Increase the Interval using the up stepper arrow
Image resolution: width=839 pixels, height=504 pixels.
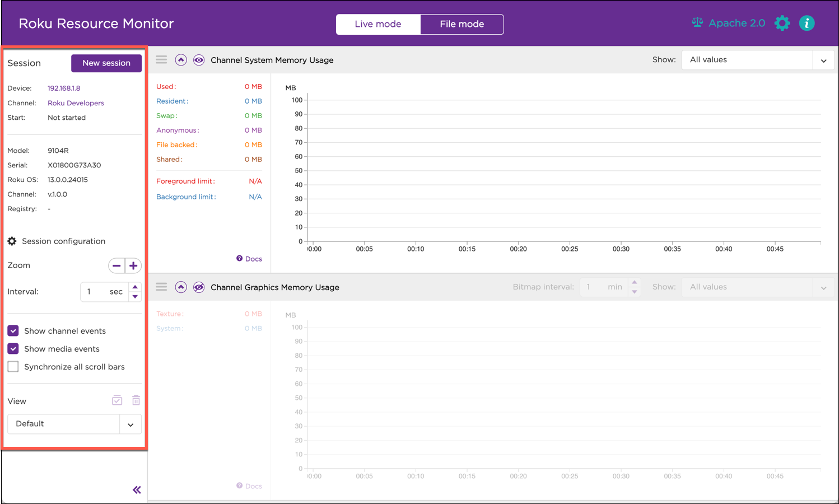pyautogui.click(x=135, y=287)
